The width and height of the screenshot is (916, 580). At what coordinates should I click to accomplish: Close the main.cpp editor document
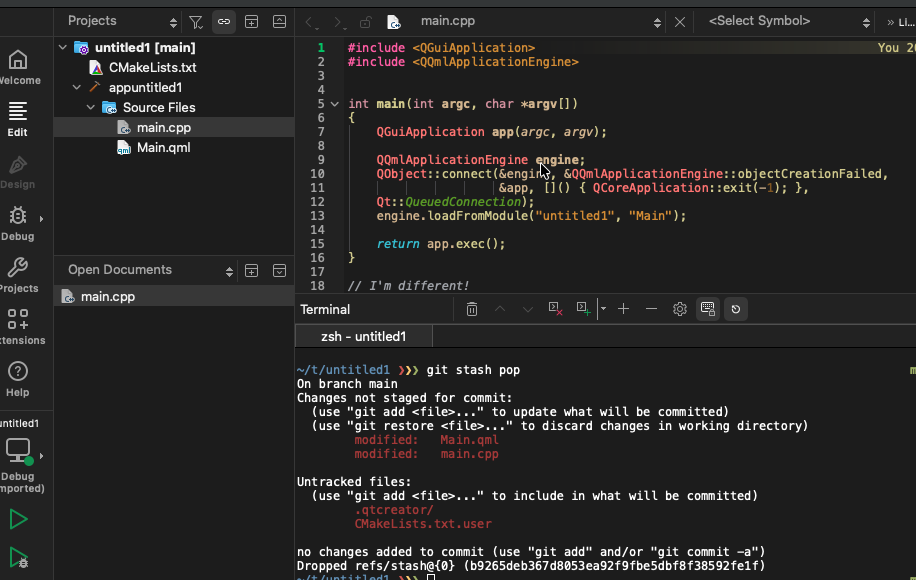(680, 21)
